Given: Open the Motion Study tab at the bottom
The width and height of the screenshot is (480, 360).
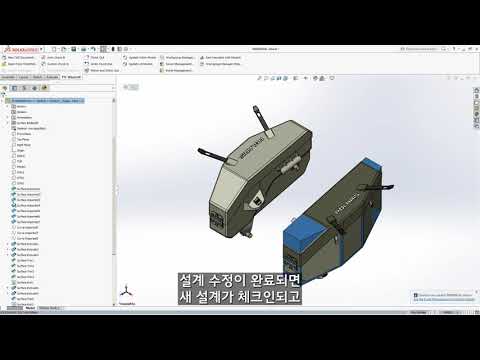Looking at the screenshot, I should pyautogui.click(x=49, y=308).
